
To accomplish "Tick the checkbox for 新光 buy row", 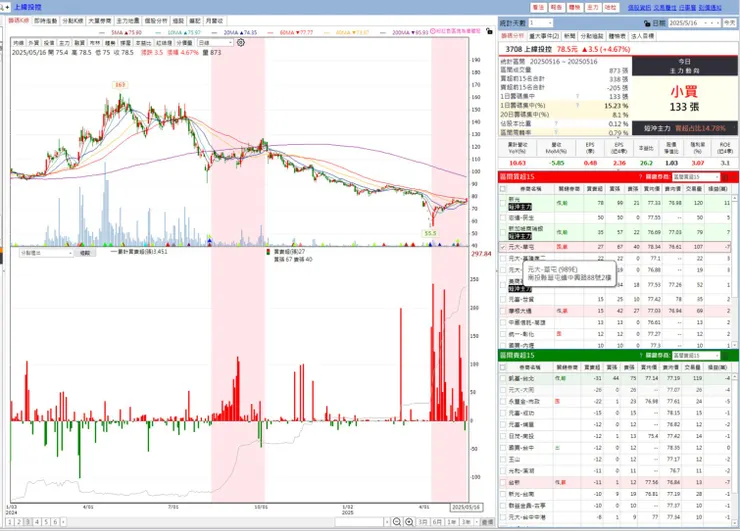I will tap(503, 203).
